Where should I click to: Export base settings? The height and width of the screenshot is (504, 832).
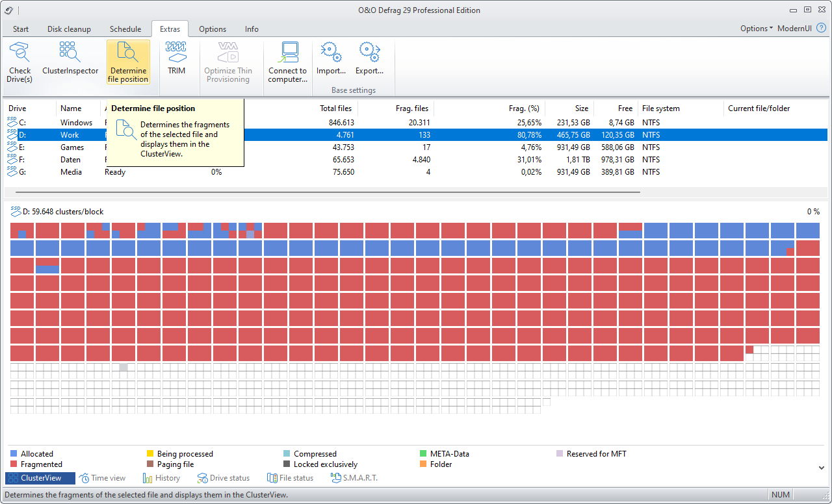(369, 58)
